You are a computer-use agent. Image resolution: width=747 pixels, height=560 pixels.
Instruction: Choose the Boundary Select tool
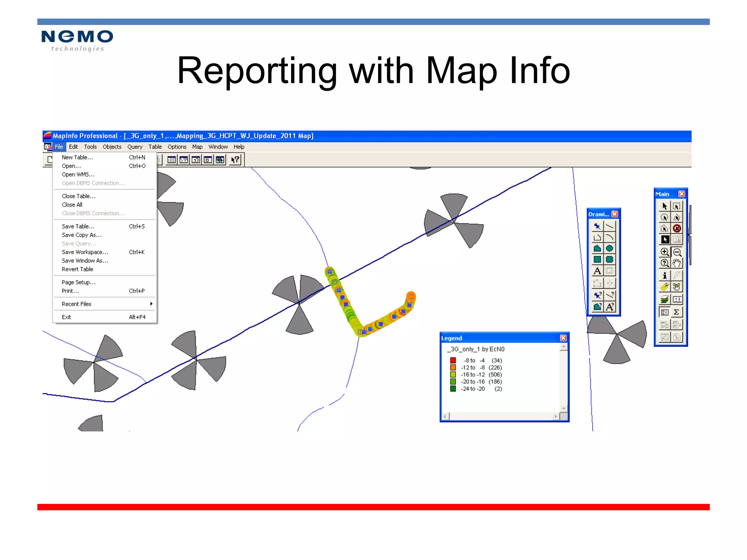pos(665,228)
